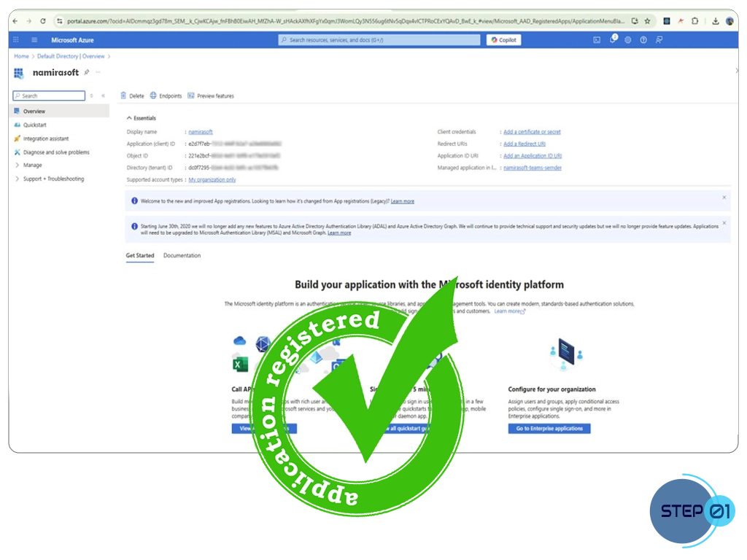Click Add a certificate or secret link
The image size is (747, 560).
[x=532, y=132]
